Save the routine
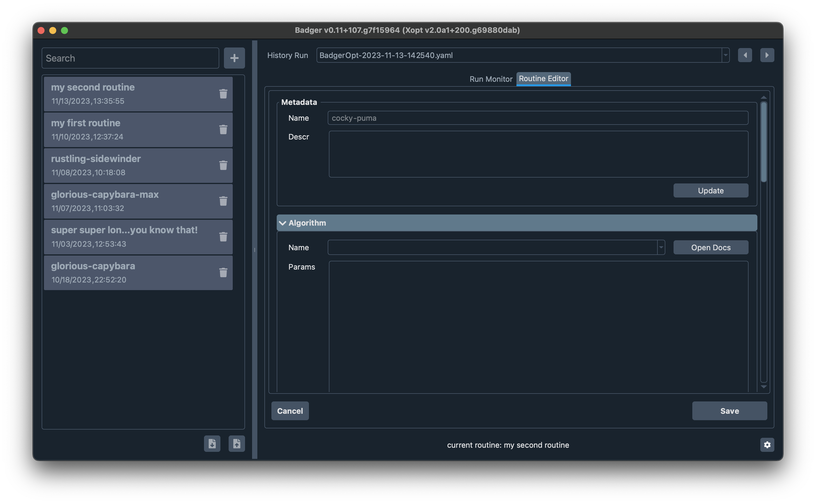Screen dimensions: 816x504 pyautogui.click(x=730, y=411)
